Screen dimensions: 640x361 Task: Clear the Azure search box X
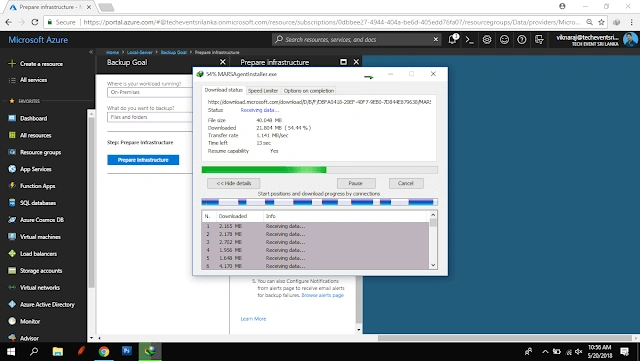[x=436, y=40]
